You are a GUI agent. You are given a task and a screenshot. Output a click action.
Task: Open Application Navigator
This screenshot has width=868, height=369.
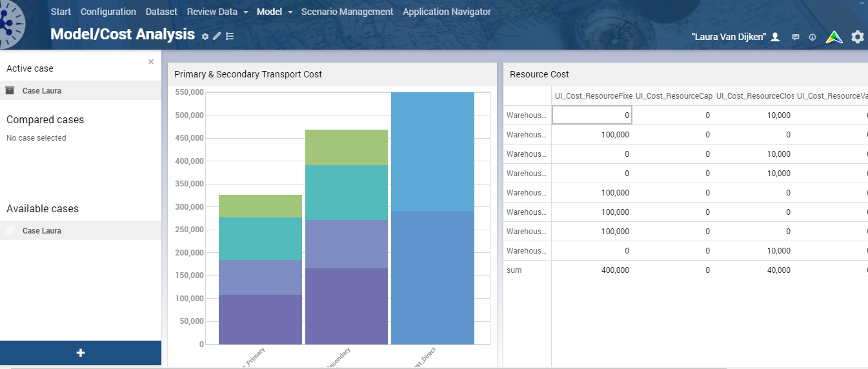(x=447, y=12)
